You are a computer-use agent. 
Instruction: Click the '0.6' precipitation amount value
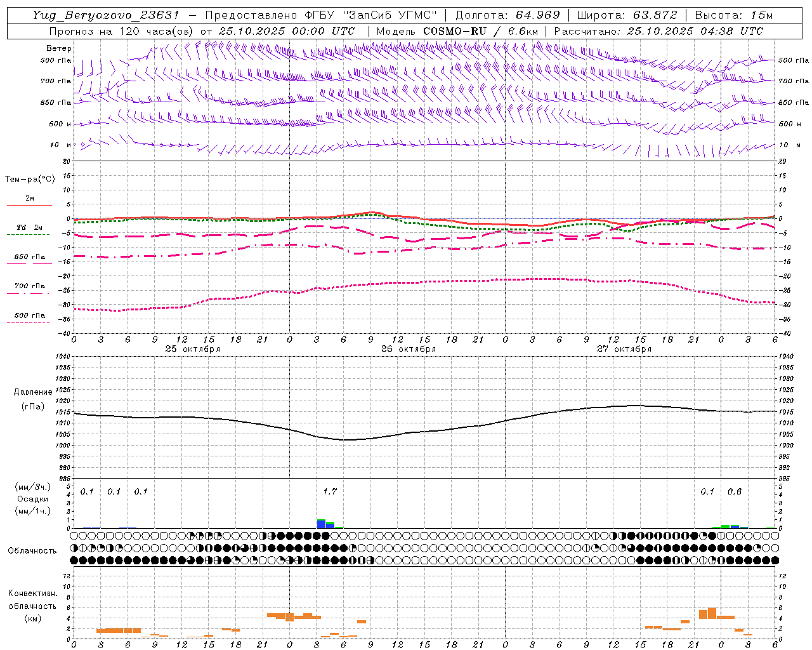tap(735, 492)
